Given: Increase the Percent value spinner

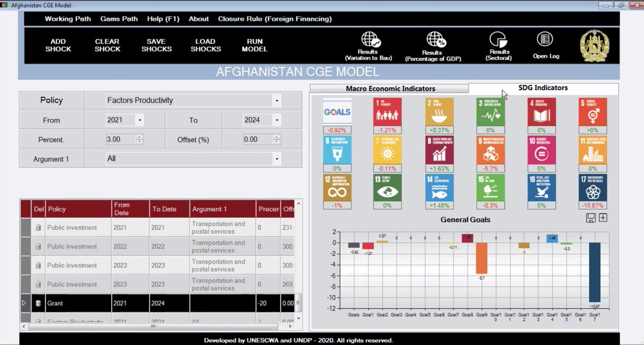Looking at the screenshot, I should (x=140, y=137).
